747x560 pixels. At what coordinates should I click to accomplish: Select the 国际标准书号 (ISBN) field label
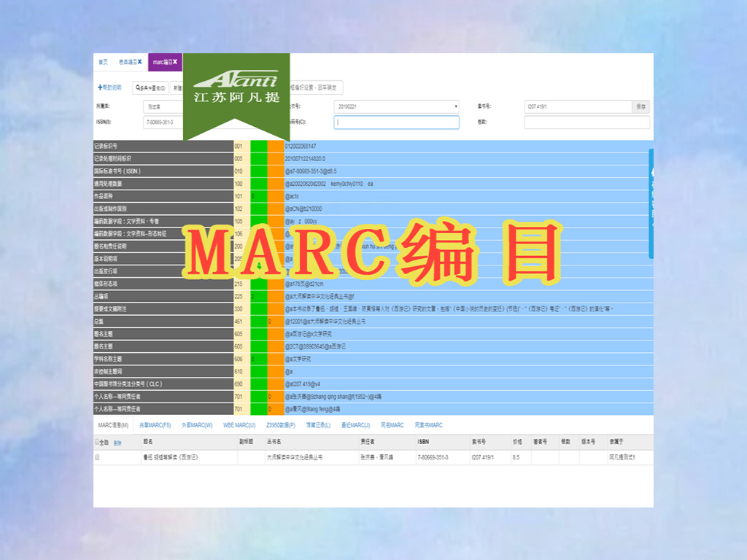pyautogui.click(x=163, y=171)
